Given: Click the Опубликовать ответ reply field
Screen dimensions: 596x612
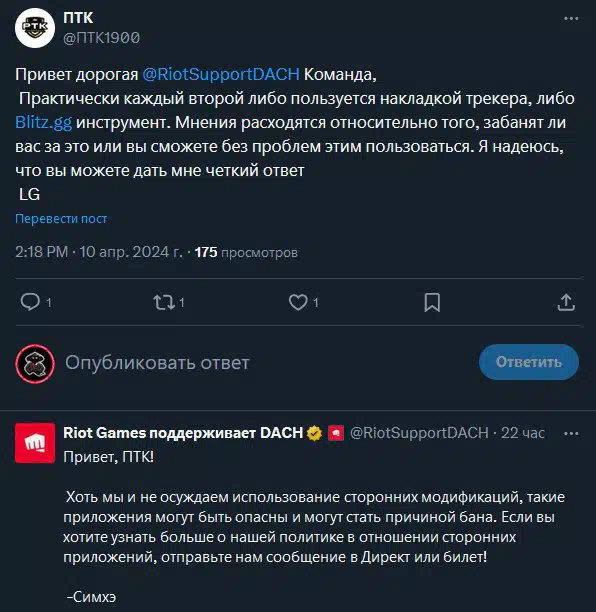Looking at the screenshot, I should 157,363.
